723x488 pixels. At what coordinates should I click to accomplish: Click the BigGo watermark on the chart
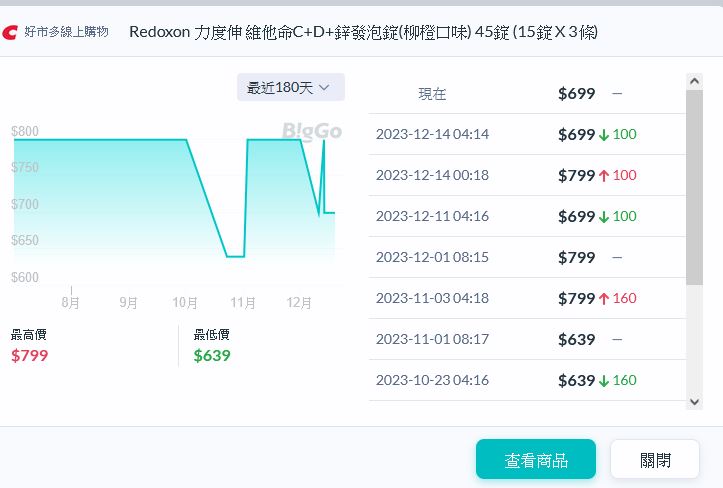click(x=312, y=131)
